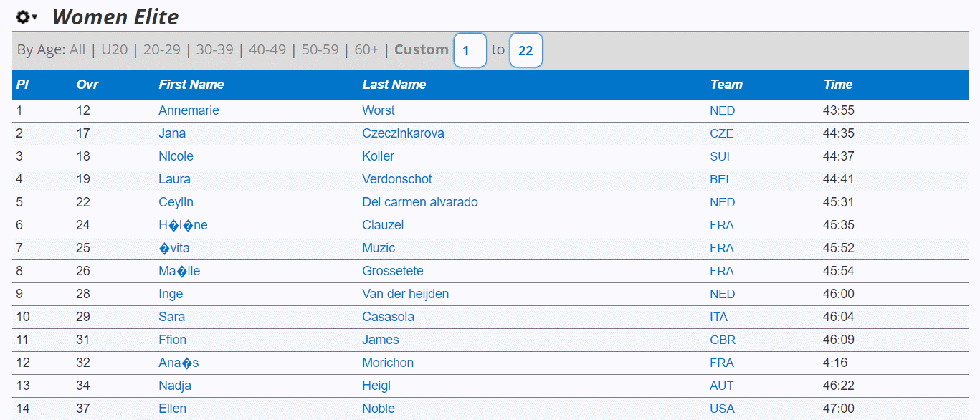Filter results by U20 age group
The height and width of the screenshot is (420, 980).
(114, 49)
